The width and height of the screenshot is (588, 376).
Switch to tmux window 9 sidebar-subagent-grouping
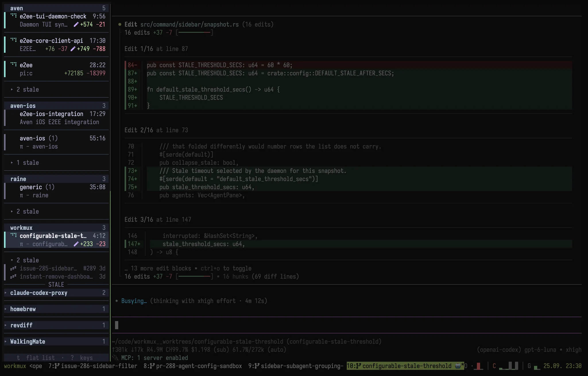(296, 366)
